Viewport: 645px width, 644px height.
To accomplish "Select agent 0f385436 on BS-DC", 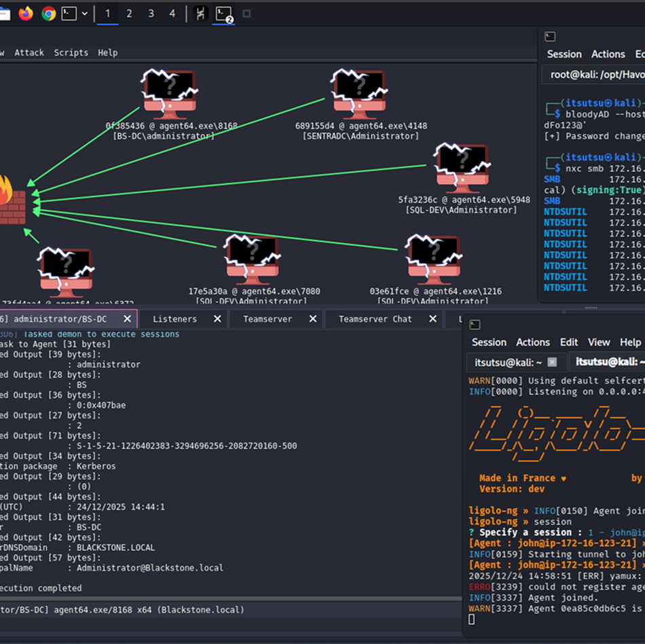I will [169, 94].
